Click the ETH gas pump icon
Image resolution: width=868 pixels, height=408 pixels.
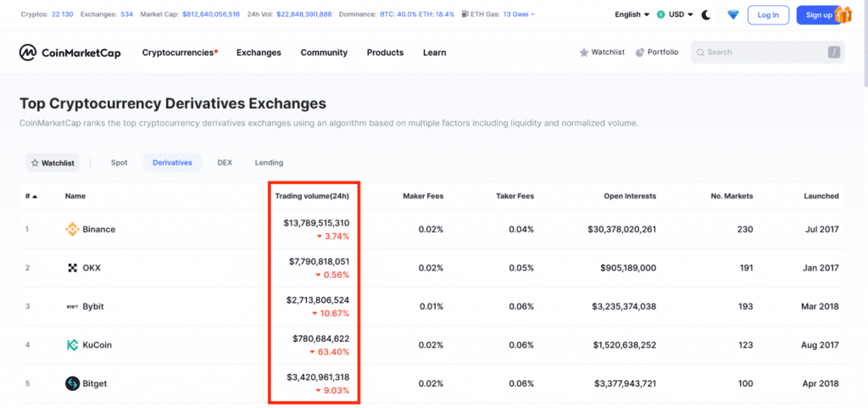point(464,14)
